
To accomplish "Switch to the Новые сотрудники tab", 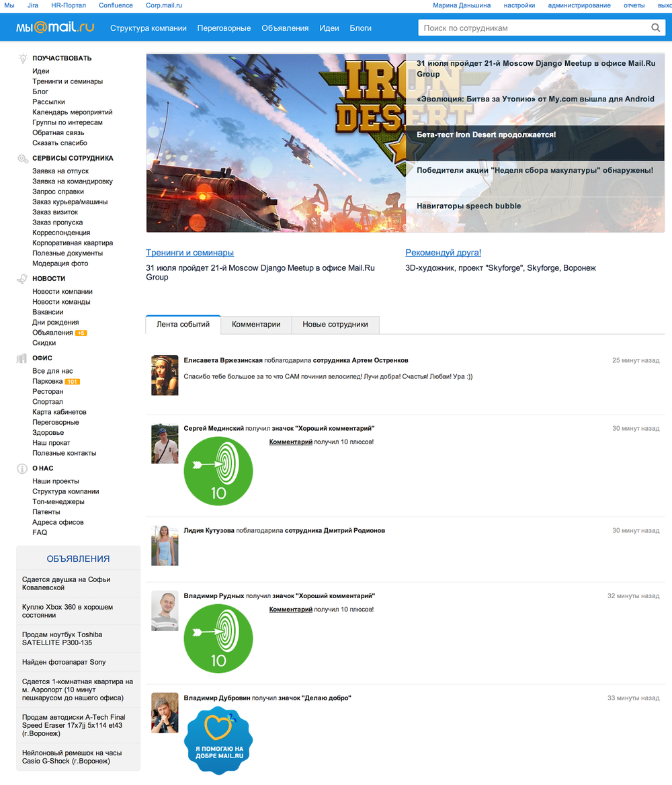I will [x=335, y=325].
